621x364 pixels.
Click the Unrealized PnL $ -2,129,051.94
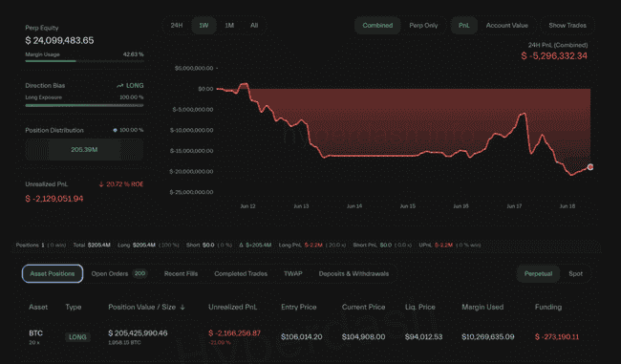click(54, 199)
